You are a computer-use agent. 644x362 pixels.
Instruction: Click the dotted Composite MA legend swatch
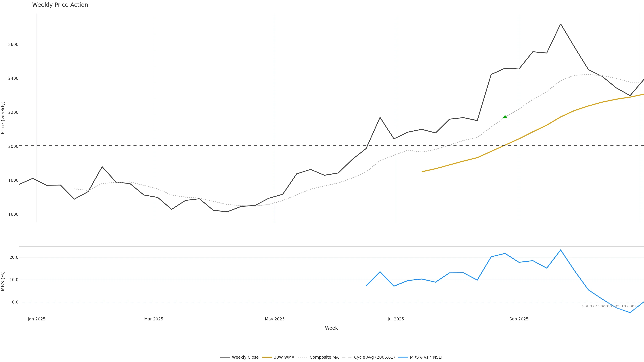click(x=303, y=357)
